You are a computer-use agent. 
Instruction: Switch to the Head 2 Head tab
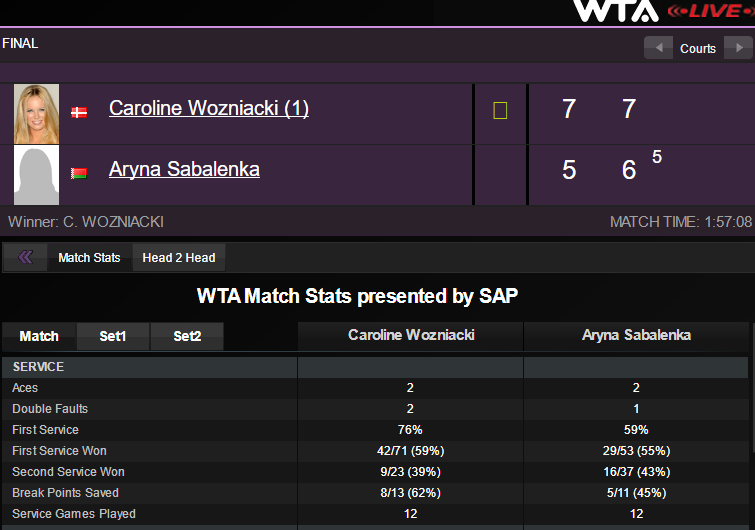(179, 257)
